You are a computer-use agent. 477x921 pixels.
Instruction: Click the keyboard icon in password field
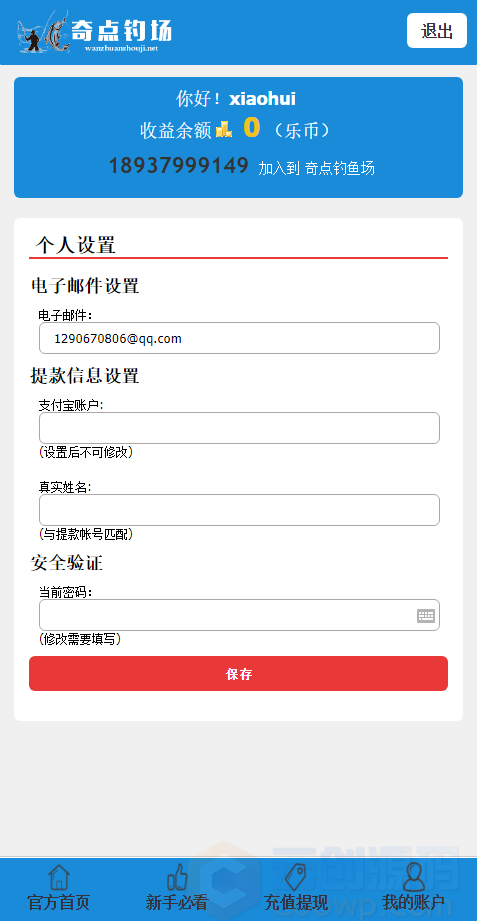coord(426,616)
